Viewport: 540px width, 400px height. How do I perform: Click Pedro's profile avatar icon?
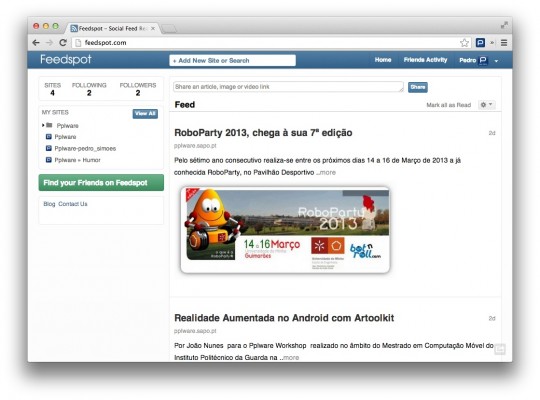click(x=483, y=61)
